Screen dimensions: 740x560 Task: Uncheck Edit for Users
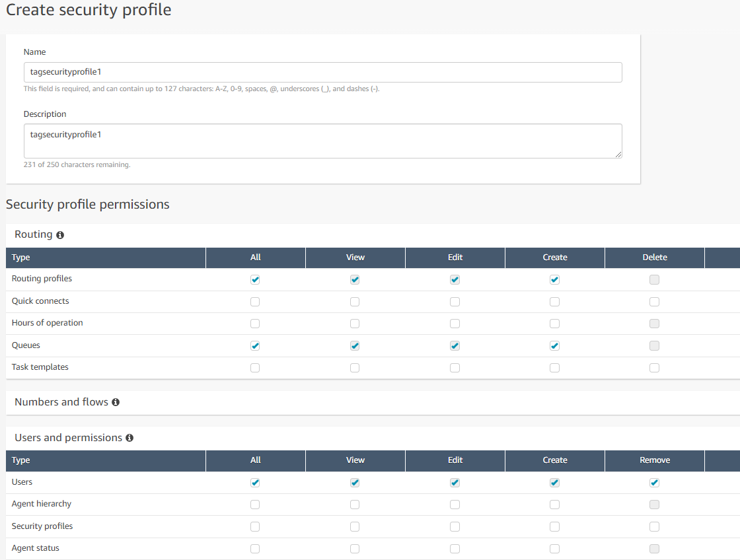(455, 483)
